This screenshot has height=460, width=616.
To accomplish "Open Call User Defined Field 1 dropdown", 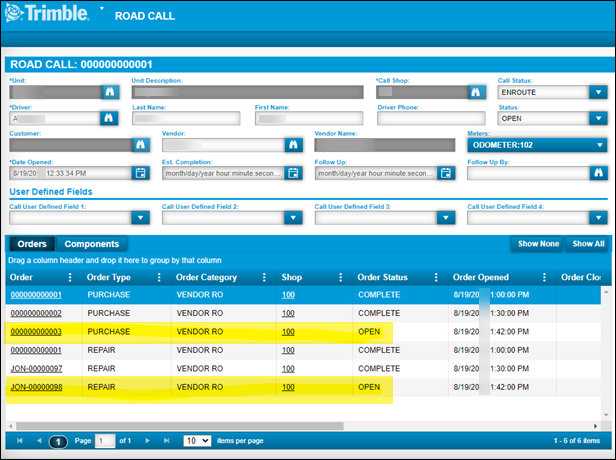I will tap(141, 217).
